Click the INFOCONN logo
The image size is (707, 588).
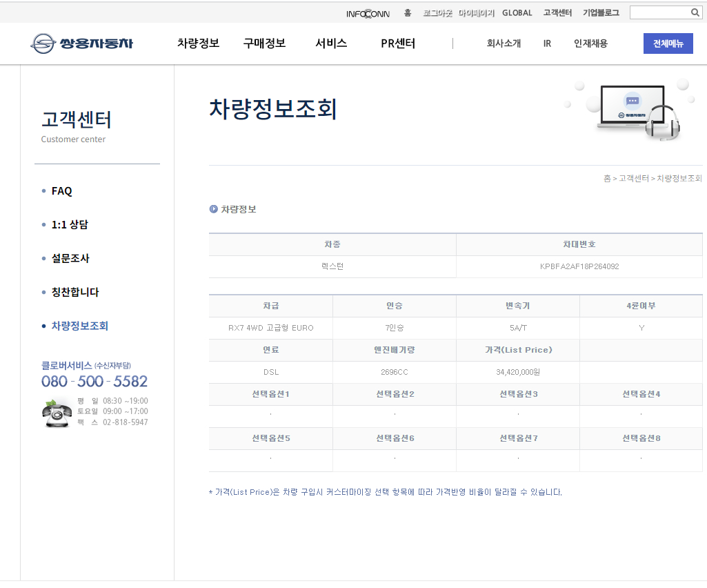coord(368,14)
